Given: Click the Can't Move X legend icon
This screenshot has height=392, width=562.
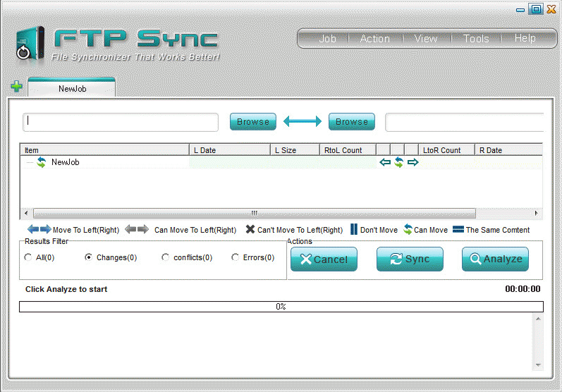Looking at the screenshot, I should coord(250,229).
